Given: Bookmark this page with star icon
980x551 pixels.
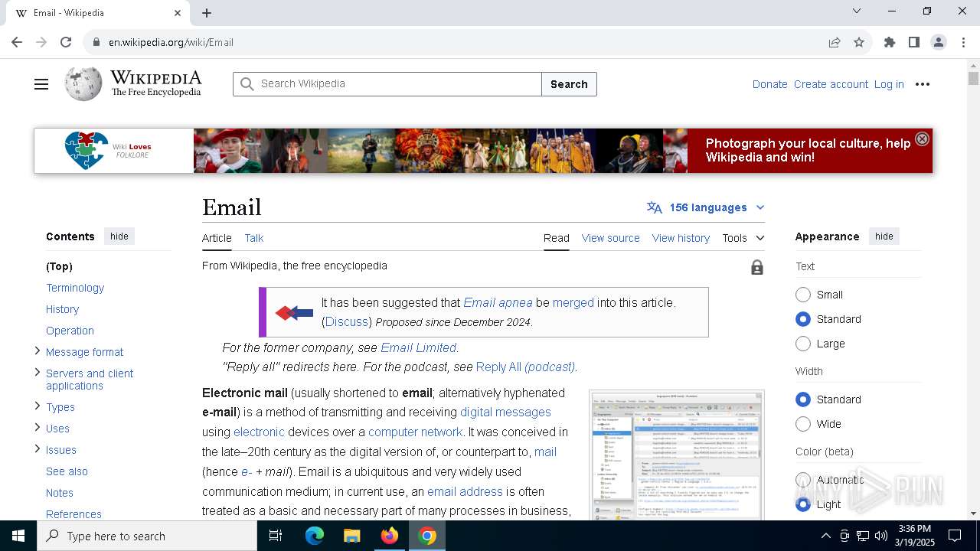Looking at the screenshot, I should point(859,42).
